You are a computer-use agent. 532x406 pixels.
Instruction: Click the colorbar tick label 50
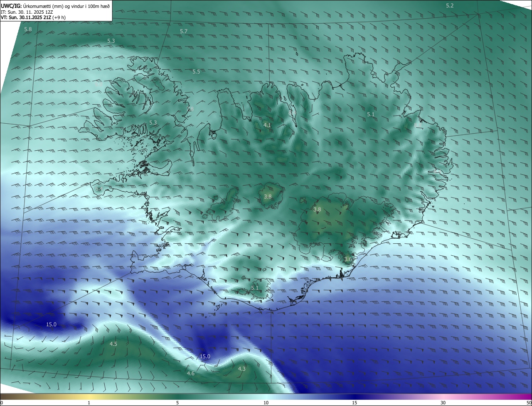[x=528, y=403]
